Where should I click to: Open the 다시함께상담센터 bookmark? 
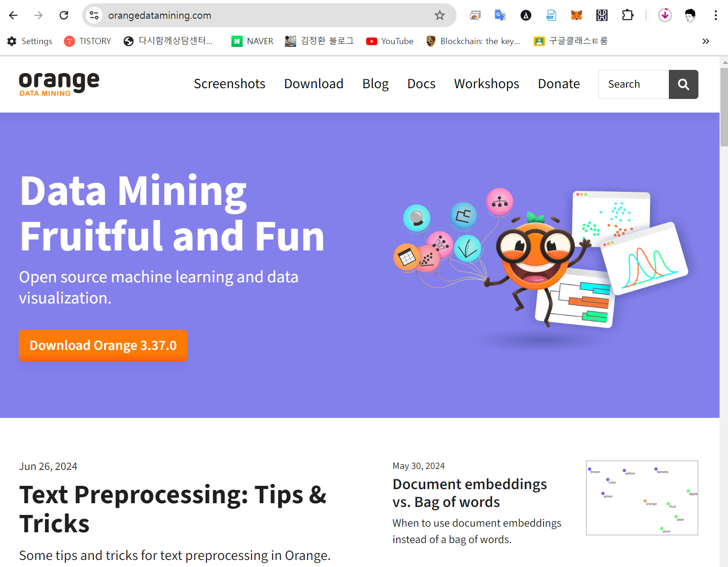coord(168,41)
